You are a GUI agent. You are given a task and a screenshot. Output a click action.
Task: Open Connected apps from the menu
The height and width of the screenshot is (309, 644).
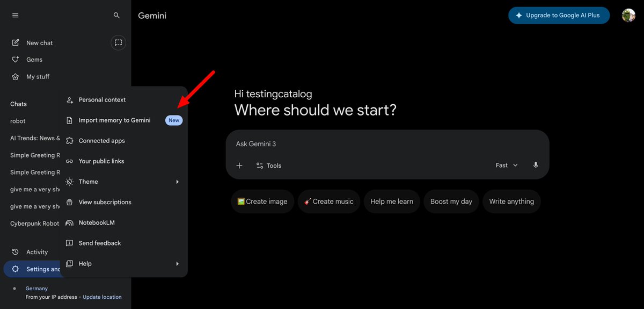[x=124, y=141]
